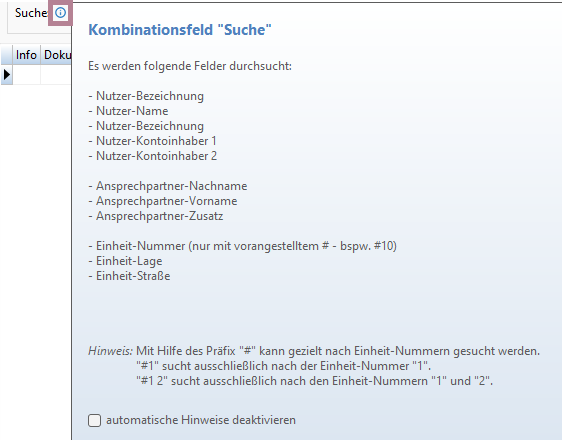Click the italic "Hinweis:" word
The image size is (562, 440).
[x=110, y=351]
